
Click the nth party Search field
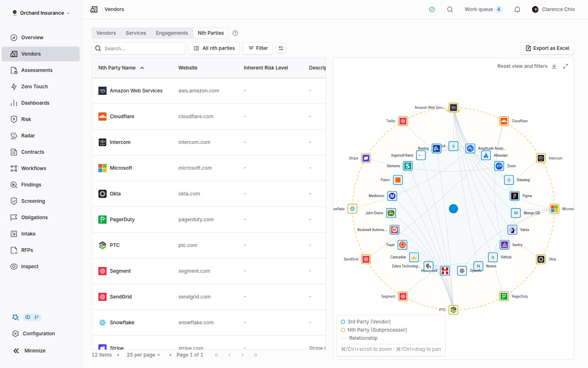tap(138, 48)
